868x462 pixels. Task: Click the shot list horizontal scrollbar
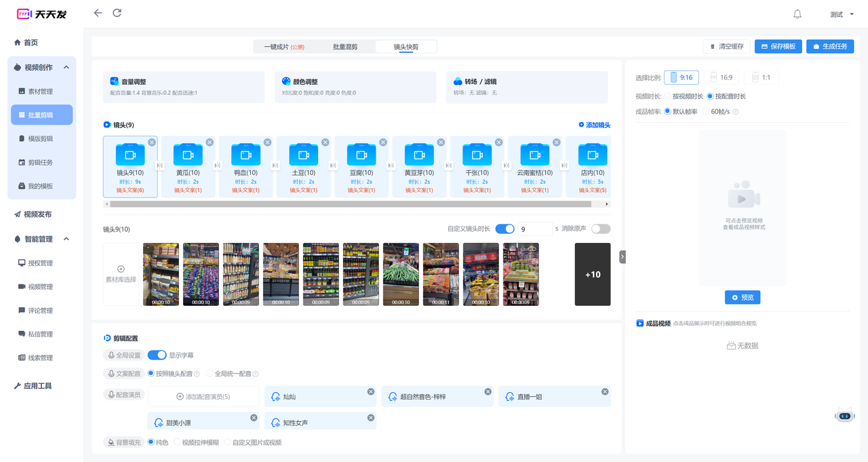point(353,204)
